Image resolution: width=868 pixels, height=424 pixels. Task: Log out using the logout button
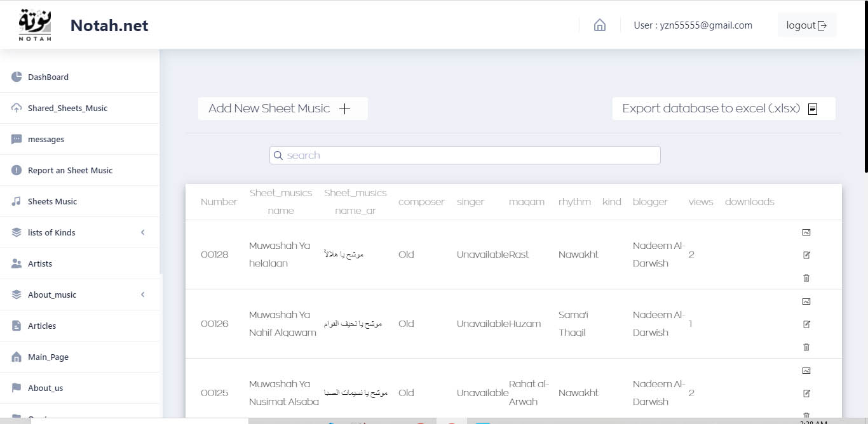pos(806,25)
